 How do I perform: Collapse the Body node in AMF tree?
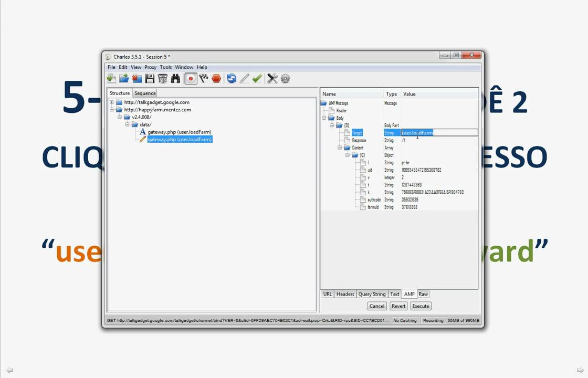pyautogui.click(x=324, y=118)
